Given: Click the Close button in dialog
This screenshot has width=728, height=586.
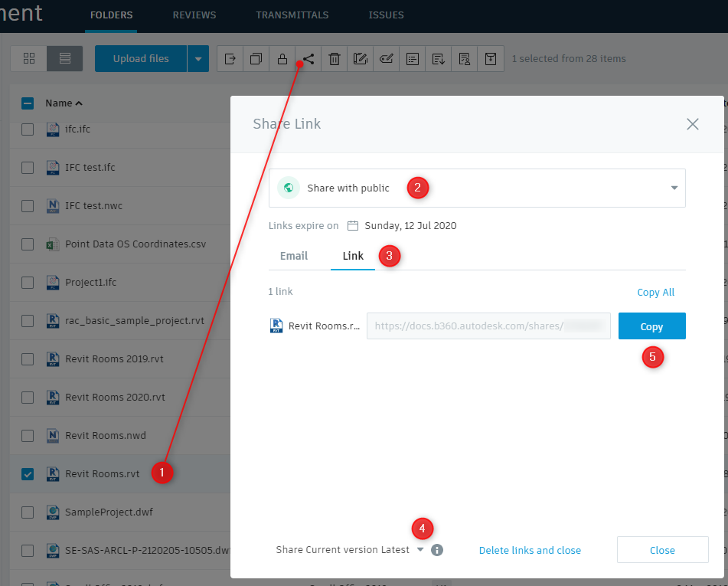Looking at the screenshot, I should tap(662, 550).
